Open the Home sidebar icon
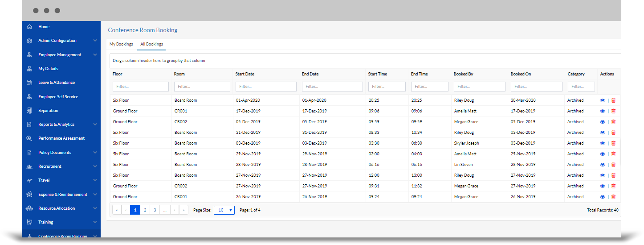This screenshot has height=245, width=644. [x=29, y=27]
